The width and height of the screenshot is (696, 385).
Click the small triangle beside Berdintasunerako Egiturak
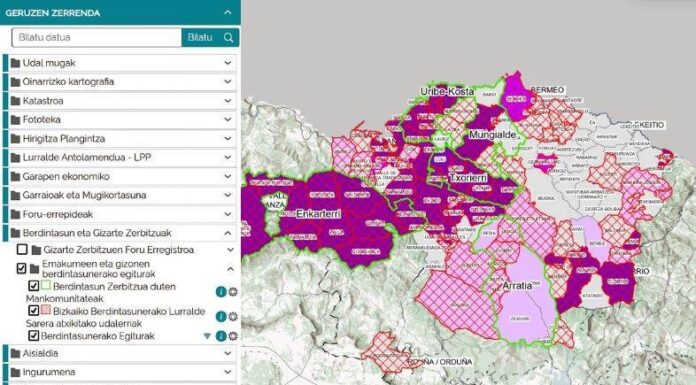tap(207, 336)
